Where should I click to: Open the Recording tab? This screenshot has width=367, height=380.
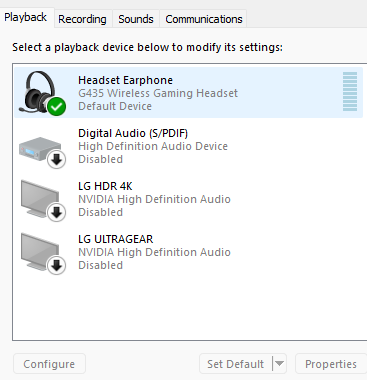click(82, 19)
